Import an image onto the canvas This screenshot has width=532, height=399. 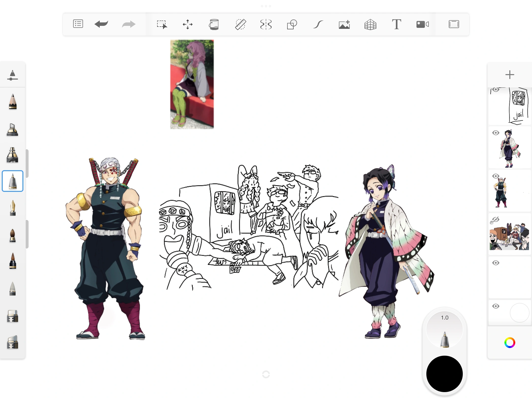pos(344,24)
